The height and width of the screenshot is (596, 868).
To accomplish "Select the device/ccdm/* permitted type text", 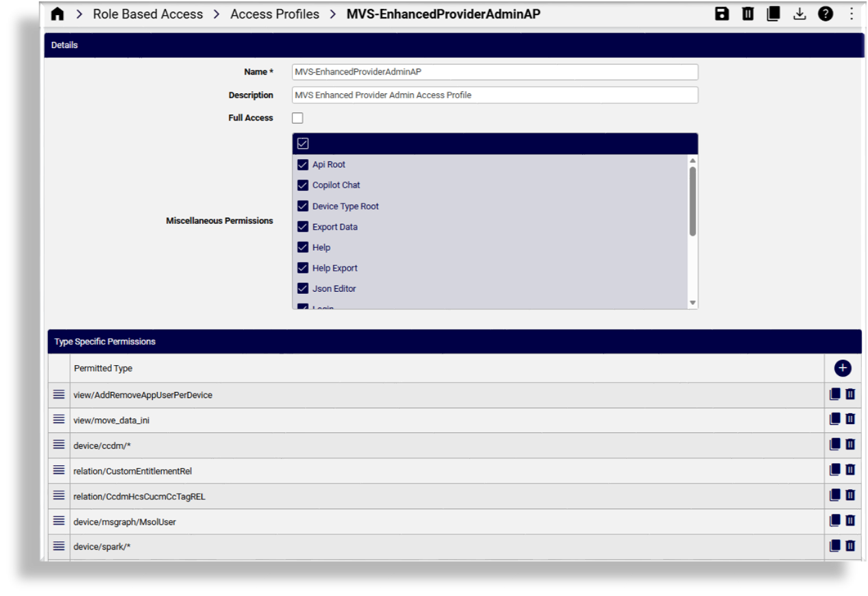I will pyautogui.click(x=102, y=446).
